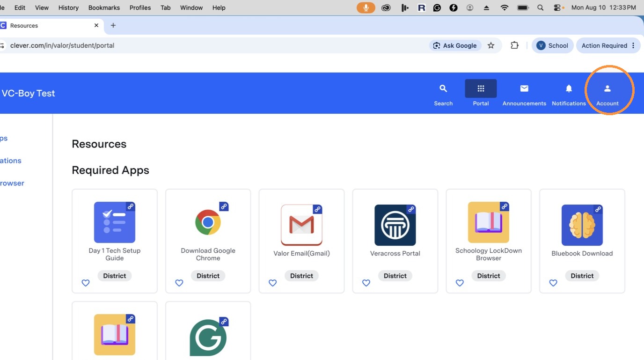The height and width of the screenshot is (360, 644).
Task: Check the Notifications bell
Action: click(x=569, y=88)
